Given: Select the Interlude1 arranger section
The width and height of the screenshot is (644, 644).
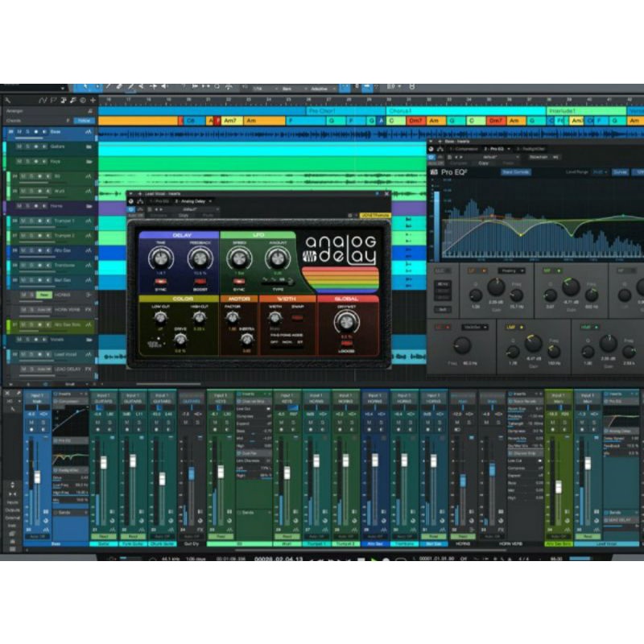Looking at the screenshot, I should coord(587,111).
